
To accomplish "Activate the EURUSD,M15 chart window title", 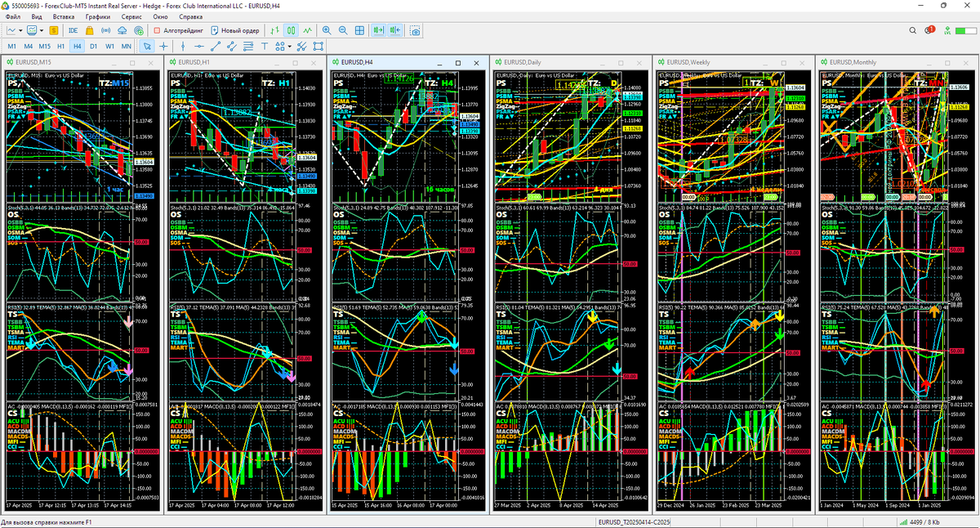I will pyautogui.click(x=33, y=62).
